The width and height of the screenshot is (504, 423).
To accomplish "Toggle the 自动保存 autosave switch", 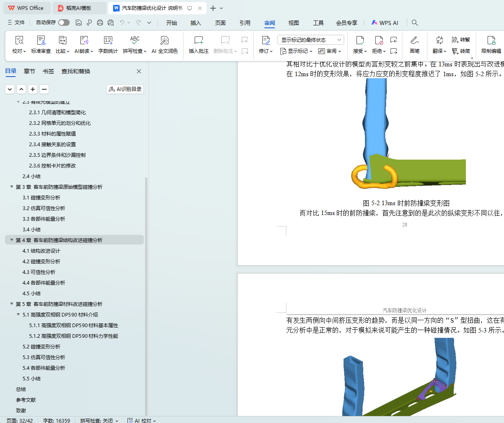I will (x=64, y=23).
